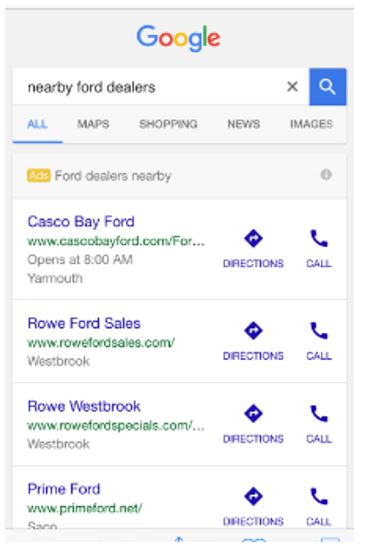The image size is (379, 557).
Task: Switch to the Maps tab
Action: 93,124
